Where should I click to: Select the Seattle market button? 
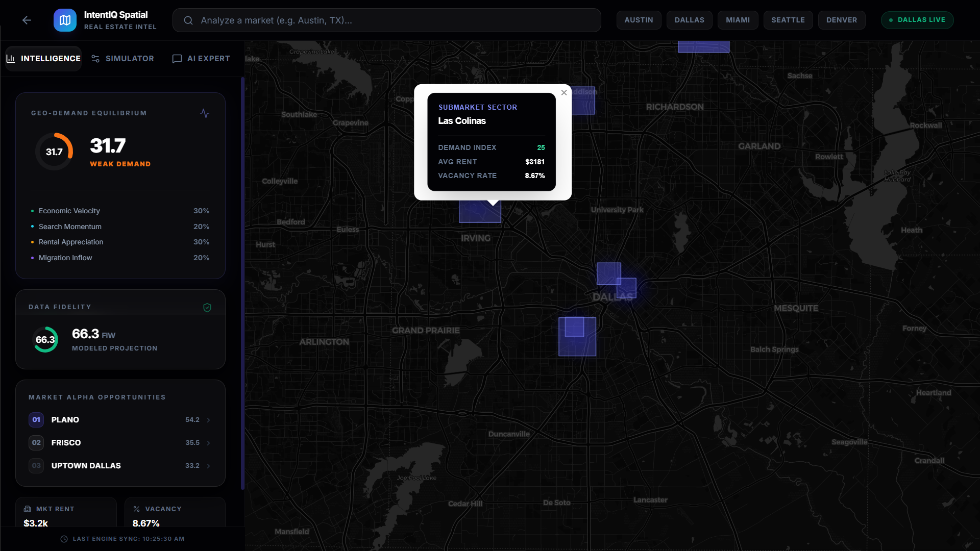788,20
